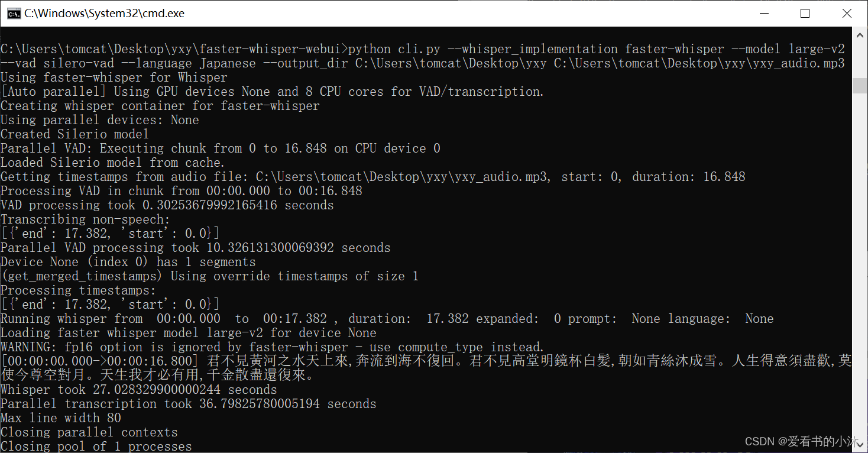This screenshot has width=868, height=453.
Task: Click the 'WARNING: fp16 option is ignored' line
Action: pos(272,347)
